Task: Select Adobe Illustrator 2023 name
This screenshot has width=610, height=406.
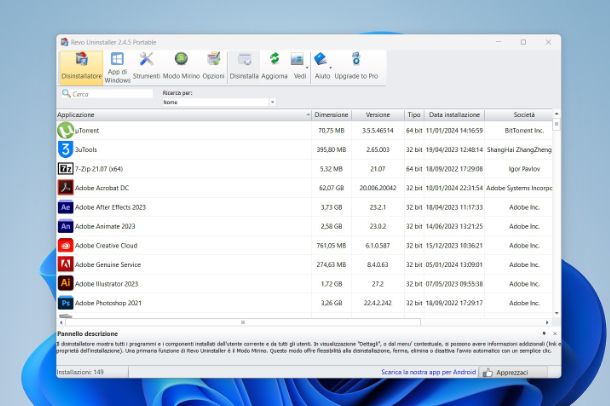Action: [106, 284]
